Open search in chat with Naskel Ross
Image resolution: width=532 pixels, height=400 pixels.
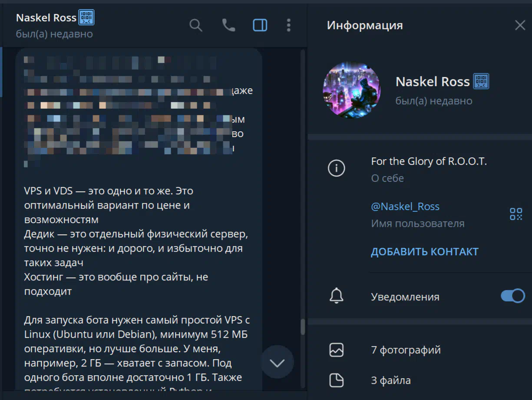pyautogui.click(x=196, y=25)
